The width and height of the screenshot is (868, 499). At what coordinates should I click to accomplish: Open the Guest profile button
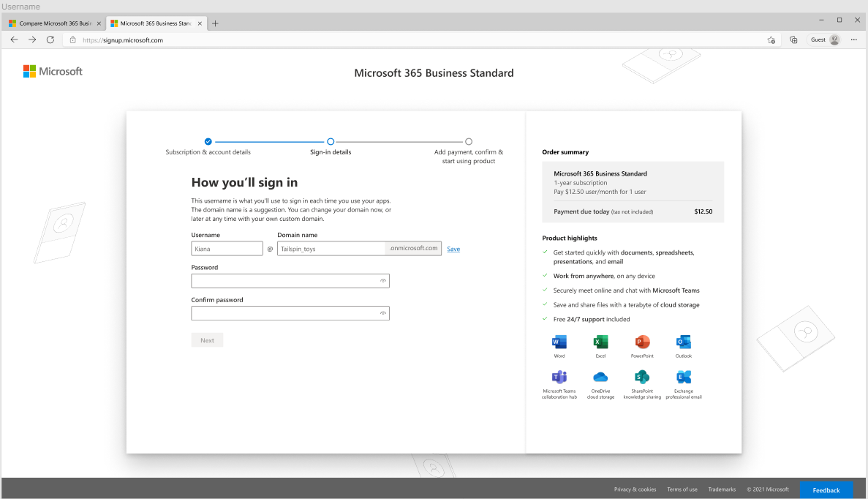point(825,40)
